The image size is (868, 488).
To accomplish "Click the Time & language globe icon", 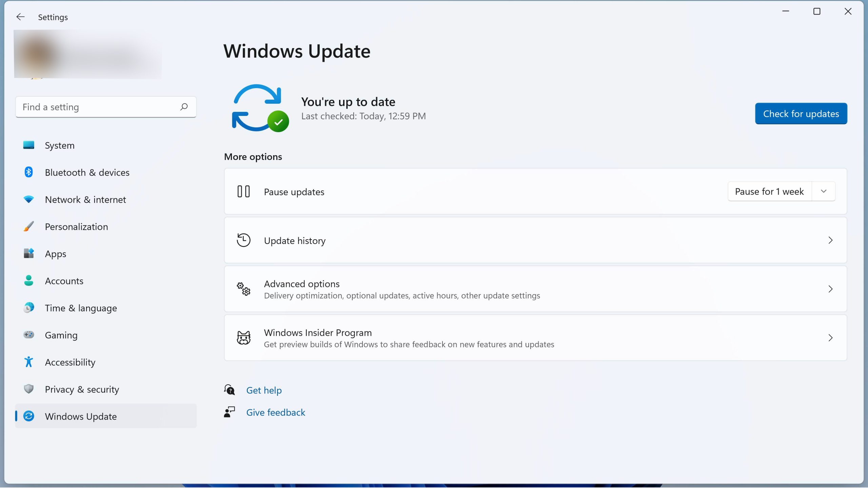I will 28,308.
